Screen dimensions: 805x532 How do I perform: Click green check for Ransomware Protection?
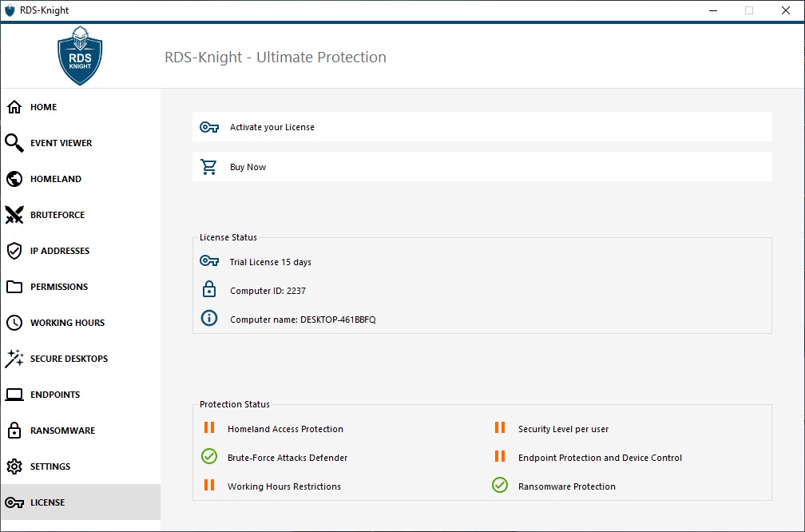tap(500, 485)
